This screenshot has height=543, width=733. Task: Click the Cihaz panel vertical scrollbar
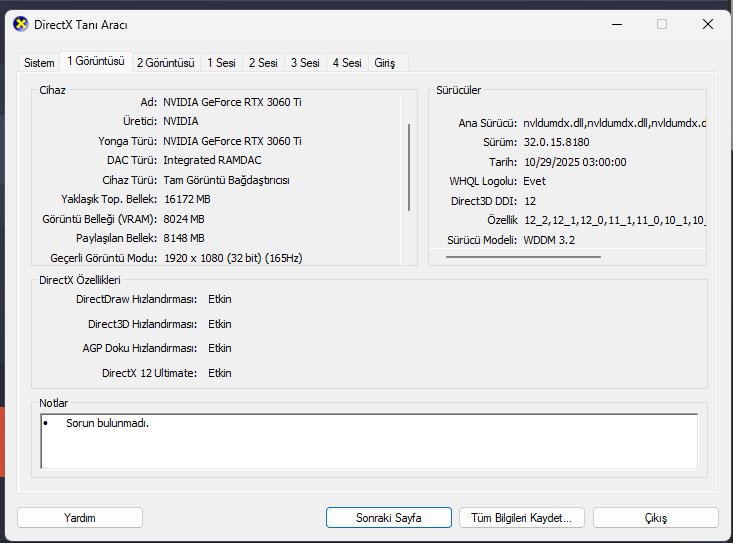click(409, 167)
